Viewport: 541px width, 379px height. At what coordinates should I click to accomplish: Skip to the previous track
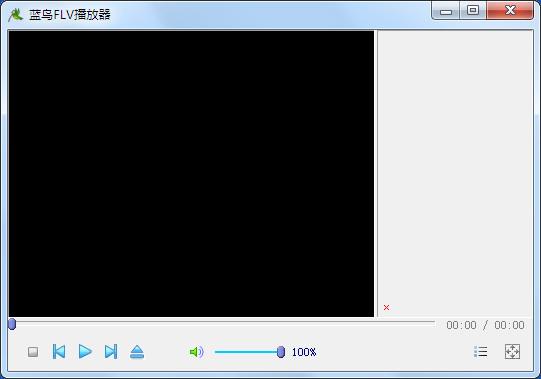click(x=59, y=352)
